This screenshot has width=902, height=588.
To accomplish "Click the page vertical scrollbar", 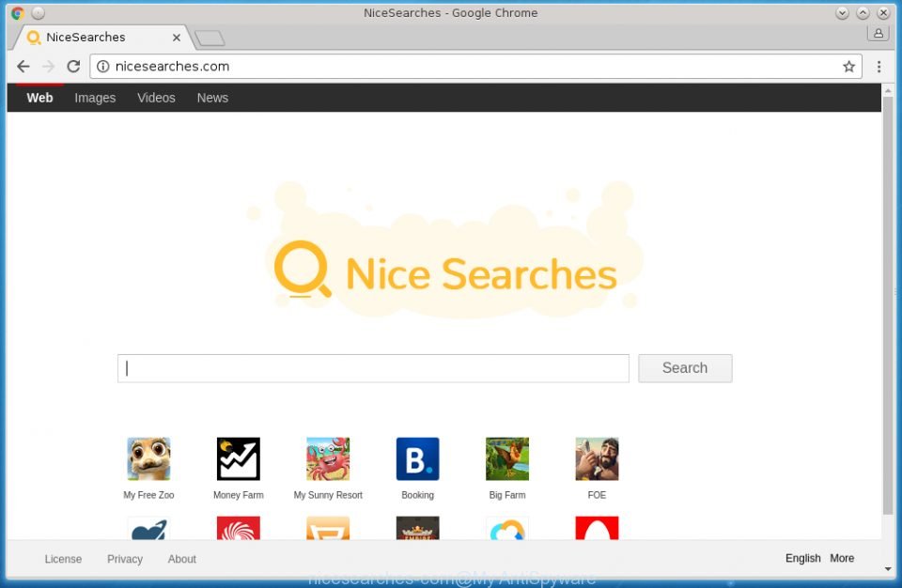I will (888, 305).
